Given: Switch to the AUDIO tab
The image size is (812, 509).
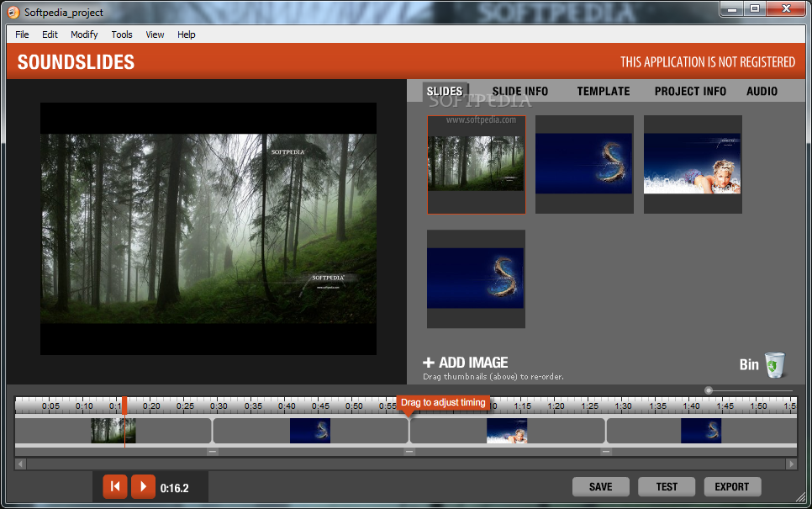Looking at the screenshot, I should click(762, 91).
